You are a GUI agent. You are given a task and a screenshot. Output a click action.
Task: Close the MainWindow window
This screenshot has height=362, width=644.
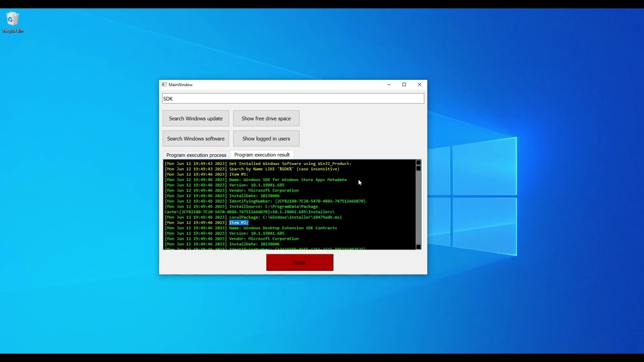point(420,84)
